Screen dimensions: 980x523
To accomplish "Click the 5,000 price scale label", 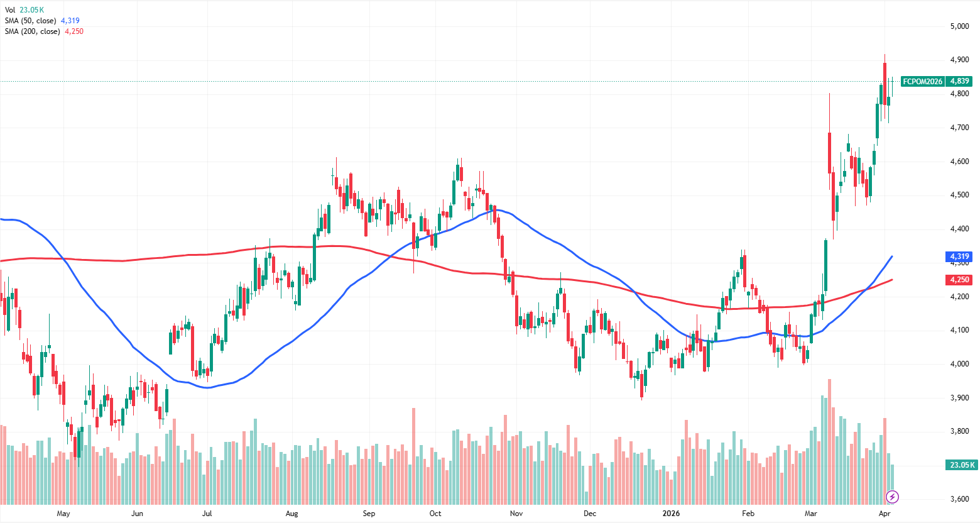I will coord(959,26).
